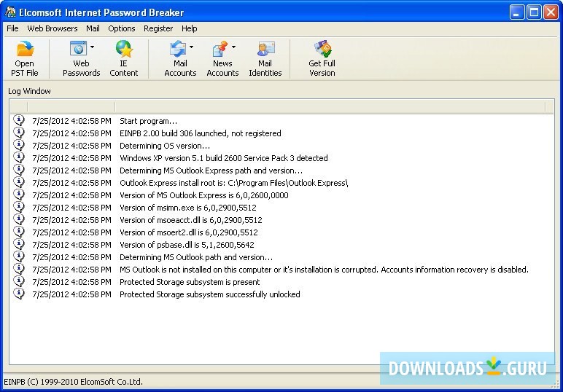The width and height of the screenshot is (563, 392).
Task: Click info icon beside msoert2.dll version row
Action: coord(19,232)
